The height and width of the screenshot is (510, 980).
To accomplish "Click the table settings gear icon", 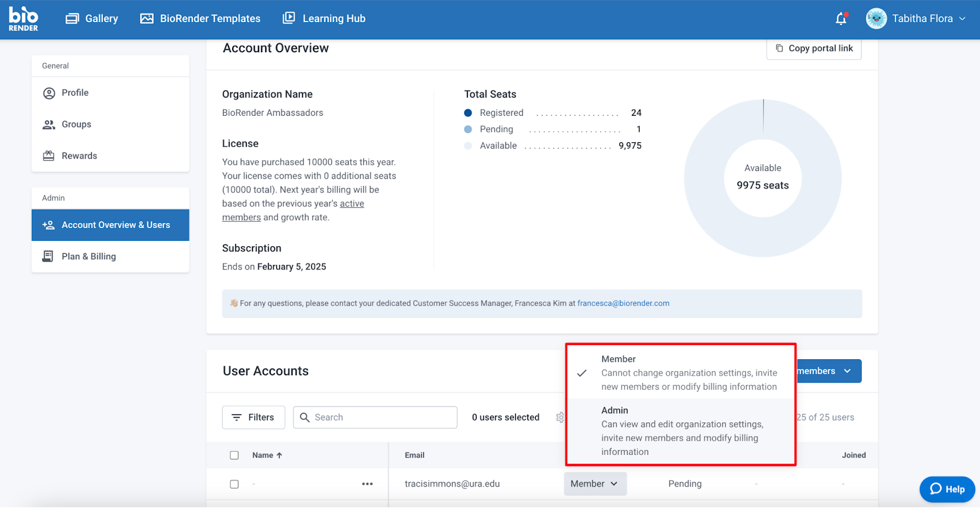I will point(559,417).
